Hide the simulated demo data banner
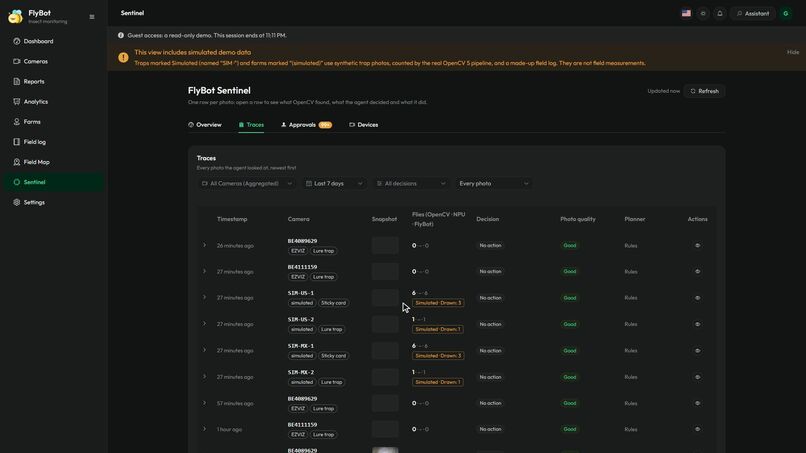806x453 pixels. [793, 52]
